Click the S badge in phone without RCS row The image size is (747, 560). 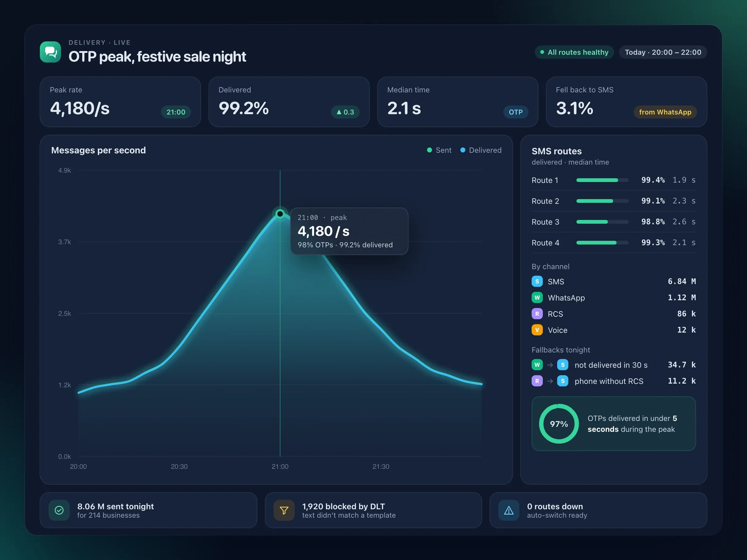point(563,381)
